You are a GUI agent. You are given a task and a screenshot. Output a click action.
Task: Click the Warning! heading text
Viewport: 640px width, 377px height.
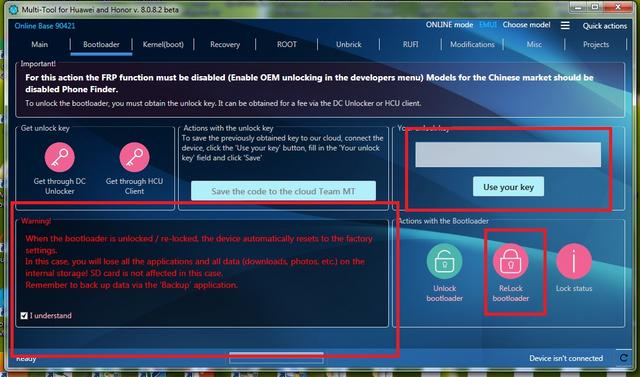[x=36, y=221]
